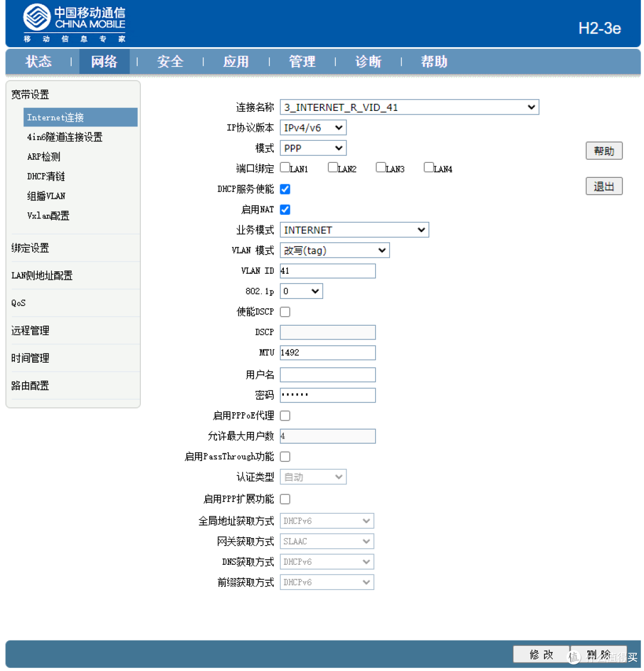Click the 帮助 button on the right

point(604,151)
